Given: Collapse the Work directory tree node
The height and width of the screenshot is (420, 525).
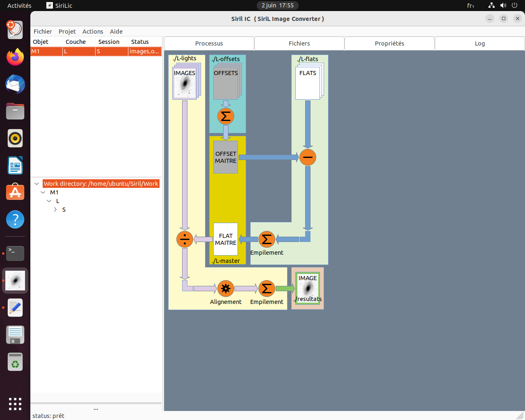Looking at the screenshot, I should tap(37, 184).
